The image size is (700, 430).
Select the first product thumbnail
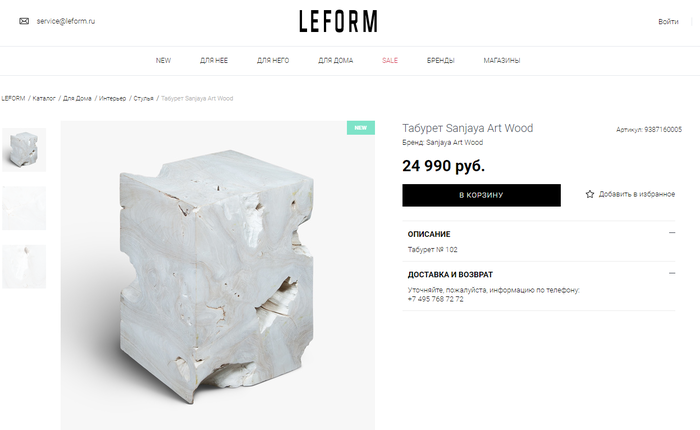pyautogui.click(x=24, y=150)
